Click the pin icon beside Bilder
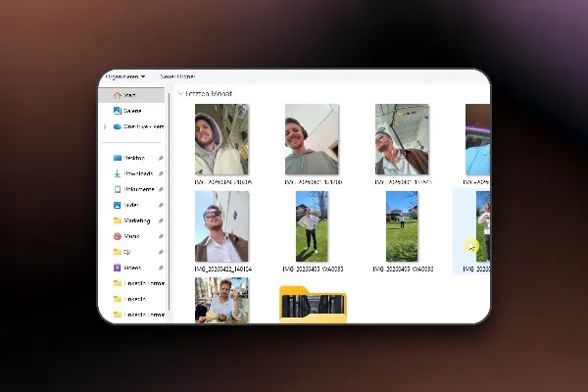 click(x=161, y=205)
